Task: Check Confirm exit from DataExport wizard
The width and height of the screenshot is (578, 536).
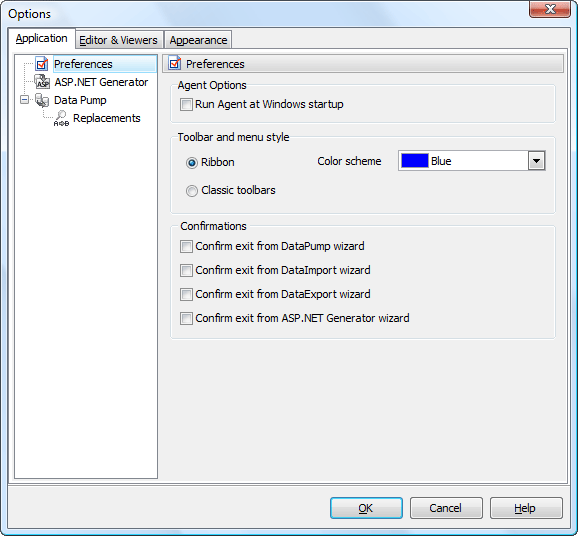Action: pyautogui.click(x=186, y=294)
